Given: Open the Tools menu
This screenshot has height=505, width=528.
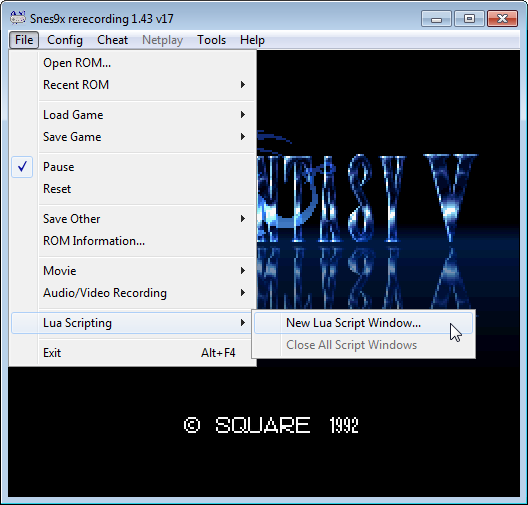Looking at the screenshot, I should pos(211,40).
